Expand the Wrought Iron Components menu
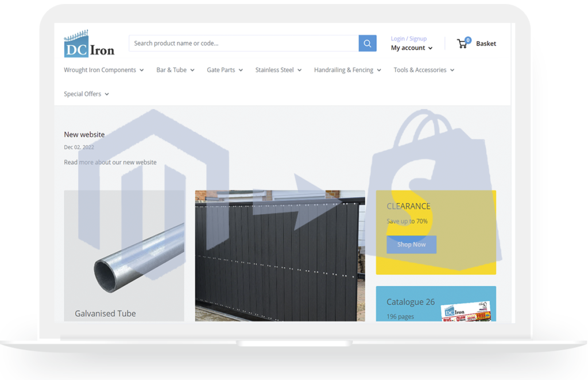Image resolution: width=588 pixels, height=380 pixels. tap(103, 70)
